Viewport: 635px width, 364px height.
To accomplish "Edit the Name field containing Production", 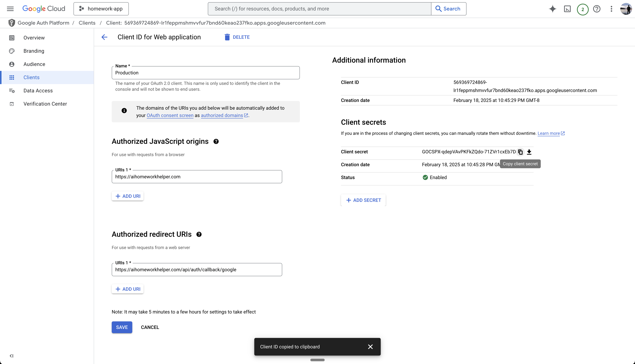I will [x=206, y=73].
